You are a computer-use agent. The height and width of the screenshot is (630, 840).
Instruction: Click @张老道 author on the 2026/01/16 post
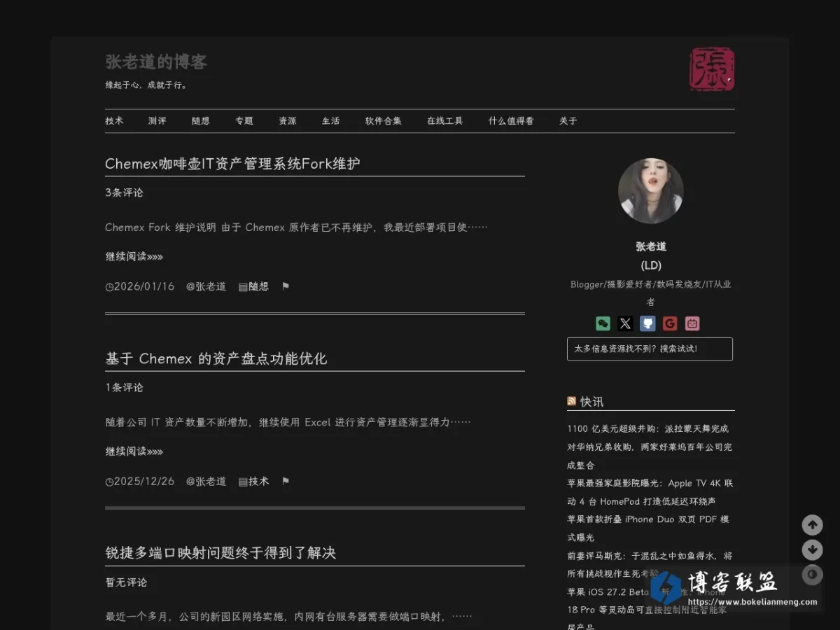pyautogui.click(x=206, y=286)
